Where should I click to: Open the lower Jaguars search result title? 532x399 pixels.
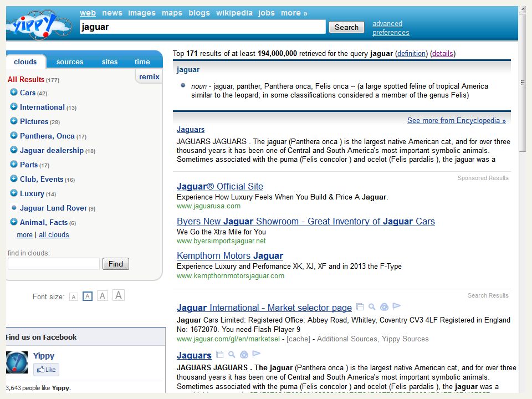(x=194, y=355)
